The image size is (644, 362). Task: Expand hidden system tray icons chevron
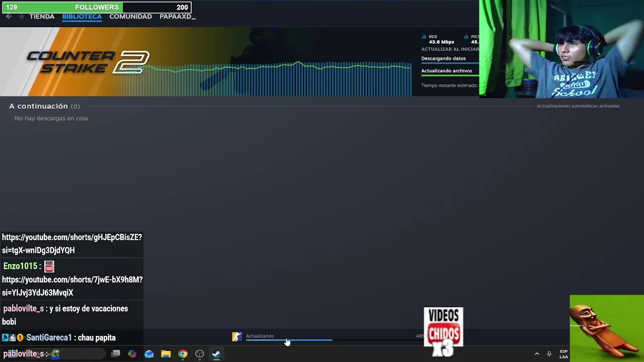coord(537,354)
